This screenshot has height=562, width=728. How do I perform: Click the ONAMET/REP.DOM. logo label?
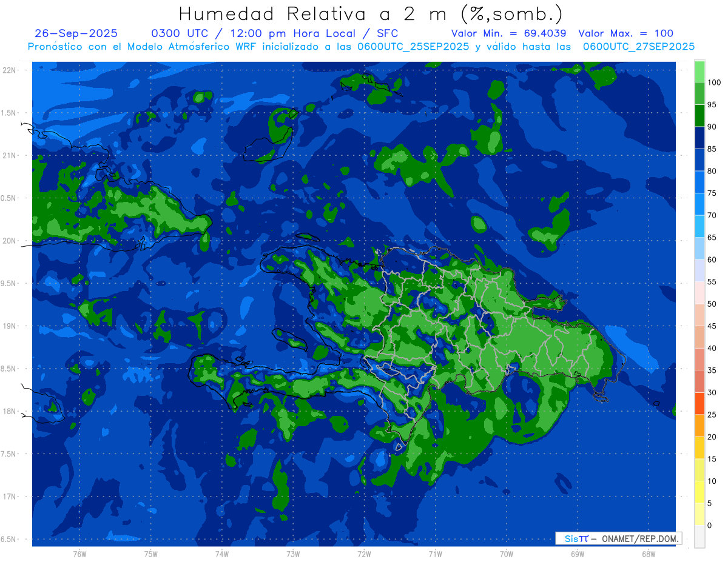click(x=618, y=538)
